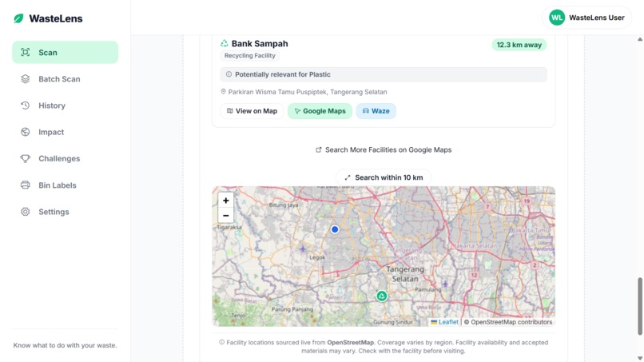Click the Bank Sampah recycling icon
Viewport: 644px width, 362px height.
[x=225, y=43]
